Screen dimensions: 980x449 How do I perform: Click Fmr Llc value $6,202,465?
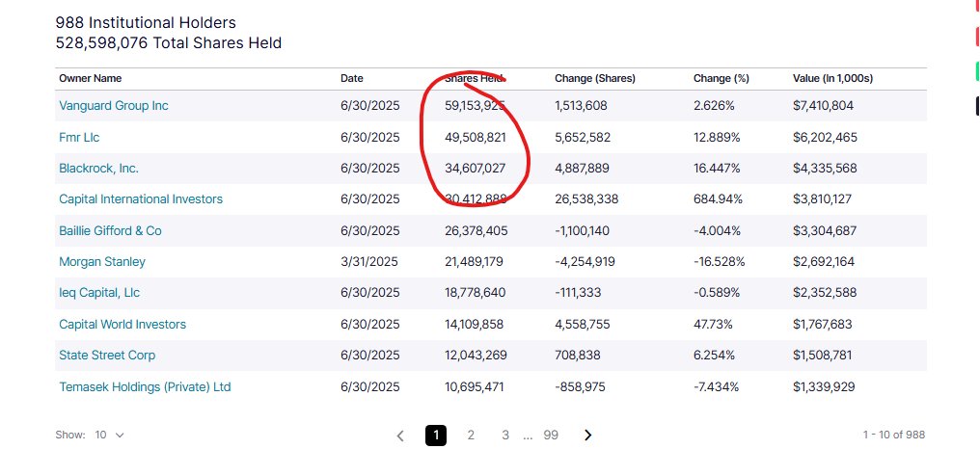coord(825,137)
